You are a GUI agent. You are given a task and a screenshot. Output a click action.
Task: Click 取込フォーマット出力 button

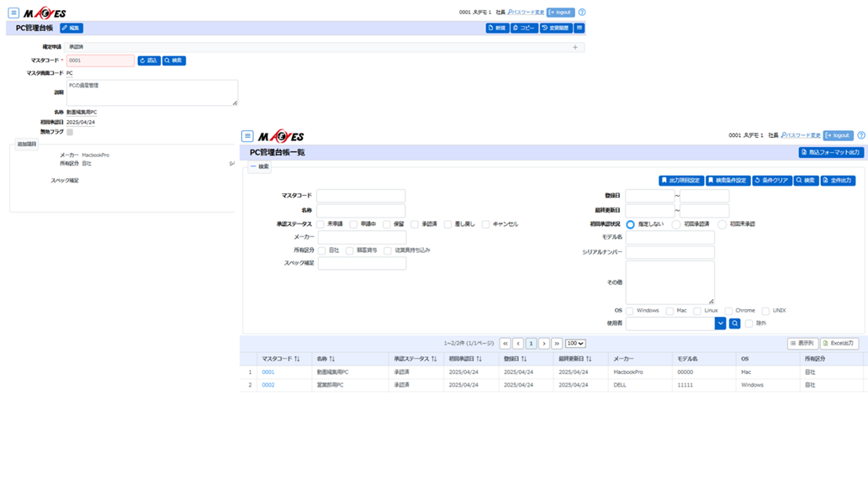point(831,152)
